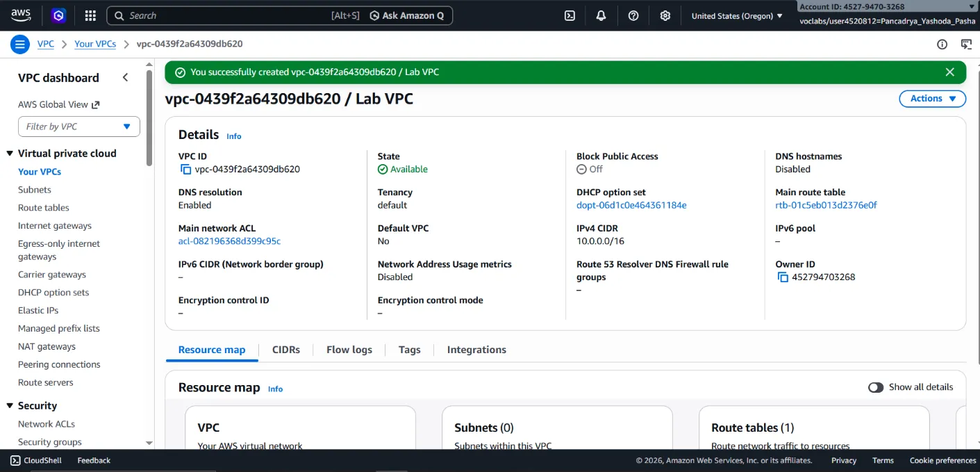Image resolution: width=980 pixels, height=472 pixels.
Task: Toggle the hamburger navigation menu
Action: (19, 44)
